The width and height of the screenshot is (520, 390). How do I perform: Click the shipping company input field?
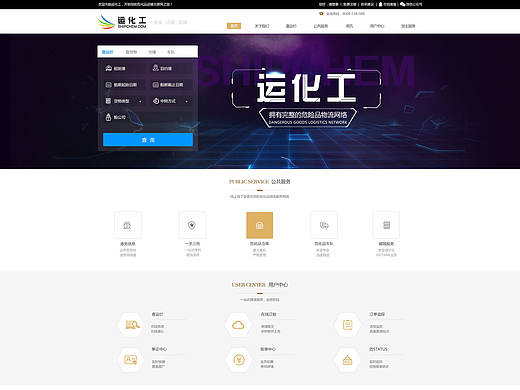click(x=147, y=117)
